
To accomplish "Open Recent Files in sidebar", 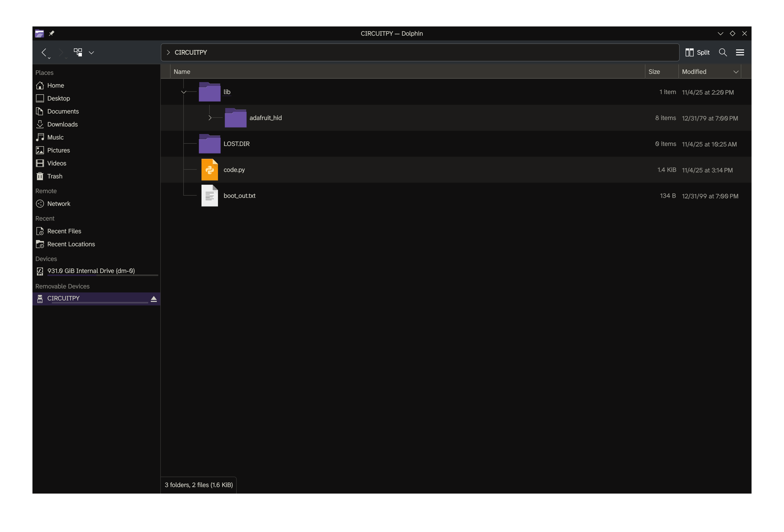I will click(64, 231).
